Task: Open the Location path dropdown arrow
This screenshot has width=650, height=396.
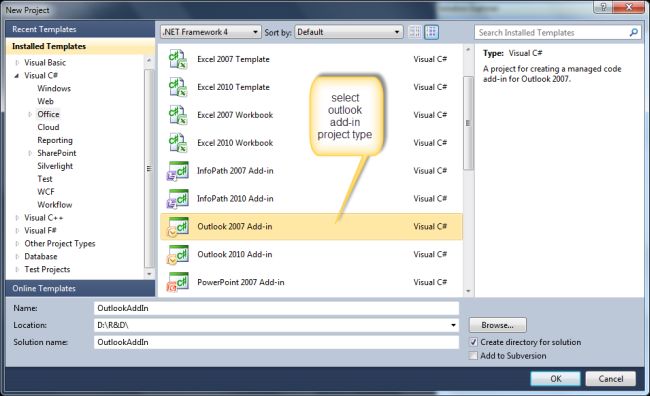Action: 453,325
